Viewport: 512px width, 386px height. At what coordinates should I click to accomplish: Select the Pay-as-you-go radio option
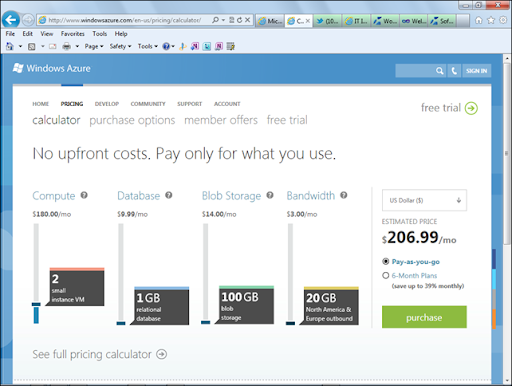coord(386,261)
